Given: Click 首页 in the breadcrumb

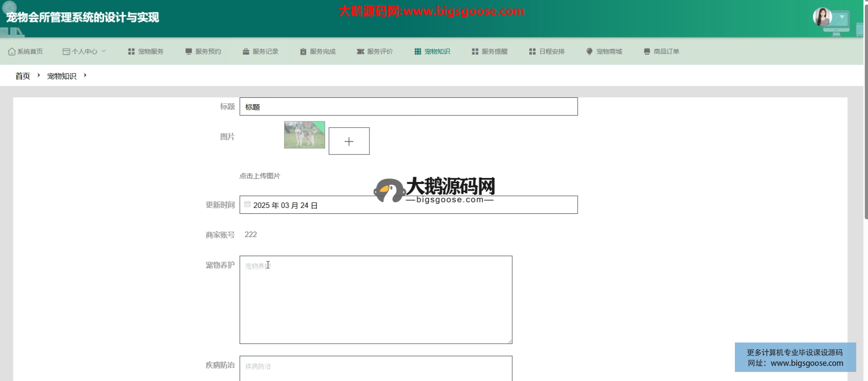Looking at the screenshot, I should pyautogui.click(x=23, y=76).
